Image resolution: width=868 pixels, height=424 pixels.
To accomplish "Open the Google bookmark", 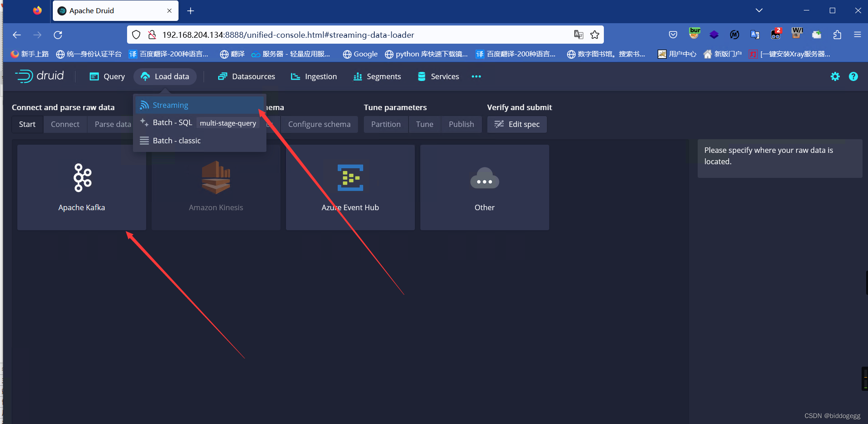I will 360,54.
